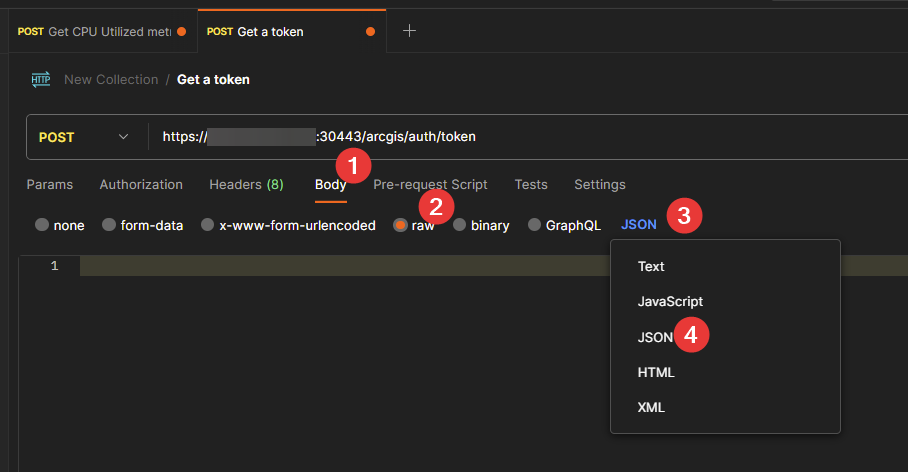Choose GraphQL body type
The height and width of the screenshot is (472, 908).
(535, 225)
